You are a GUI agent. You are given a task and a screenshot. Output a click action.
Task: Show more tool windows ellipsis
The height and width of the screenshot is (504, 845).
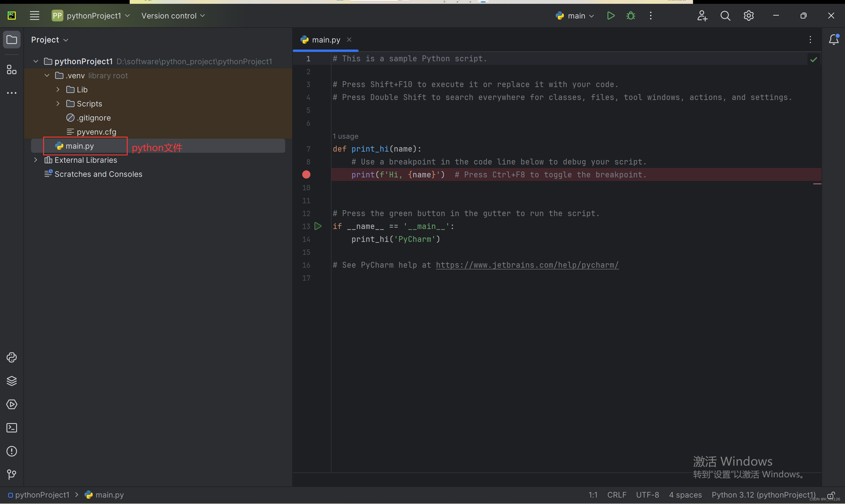tap(11, 93)
